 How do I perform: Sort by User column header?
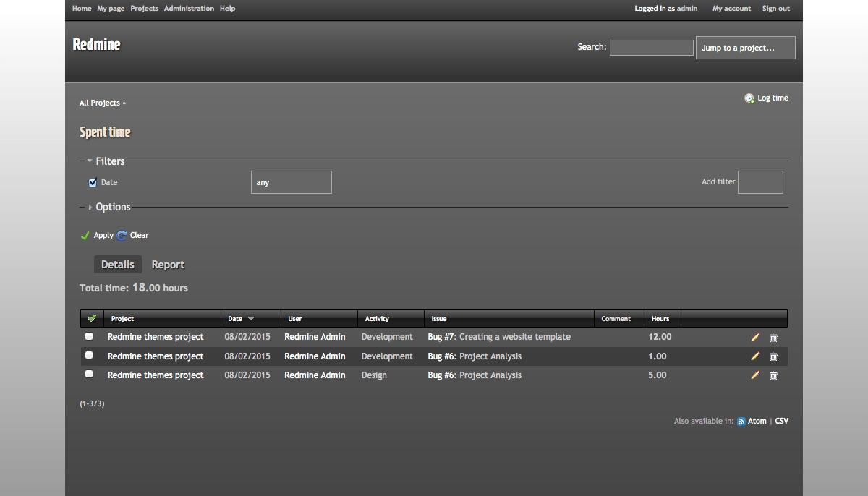pos(295,319)
